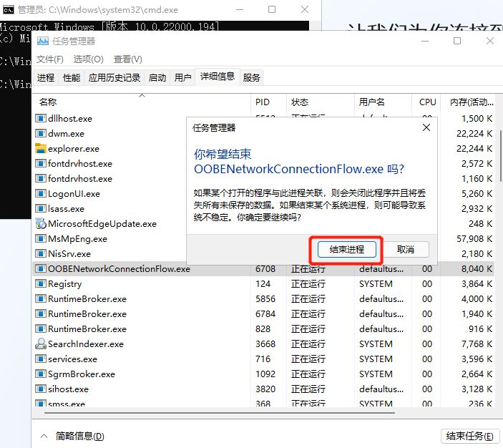Close the 任务管理器 confirmation dialog
This screenshot has height=448, width=503.
coord(426,127)
